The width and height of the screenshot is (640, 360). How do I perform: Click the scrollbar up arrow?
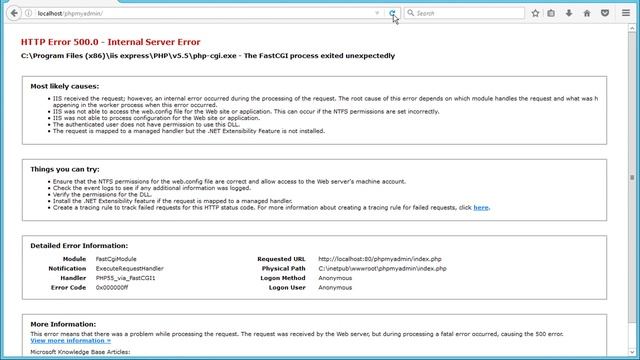coord(632,28)
